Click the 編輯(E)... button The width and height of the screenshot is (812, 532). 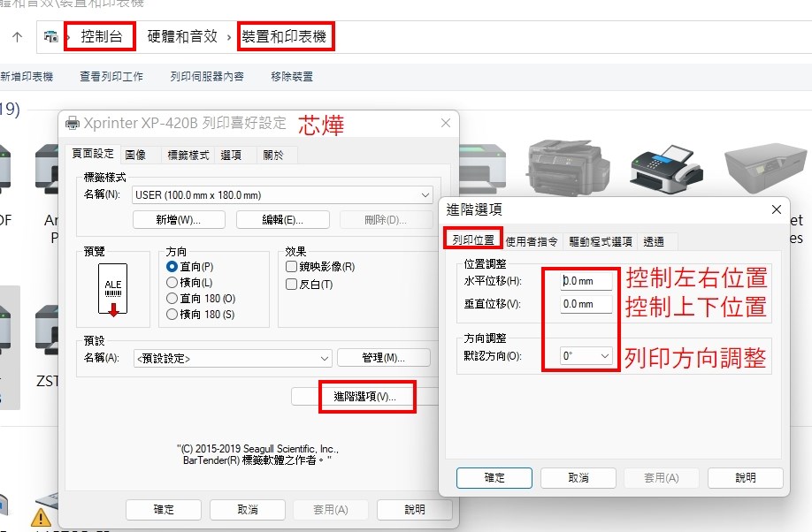point(282,219)
